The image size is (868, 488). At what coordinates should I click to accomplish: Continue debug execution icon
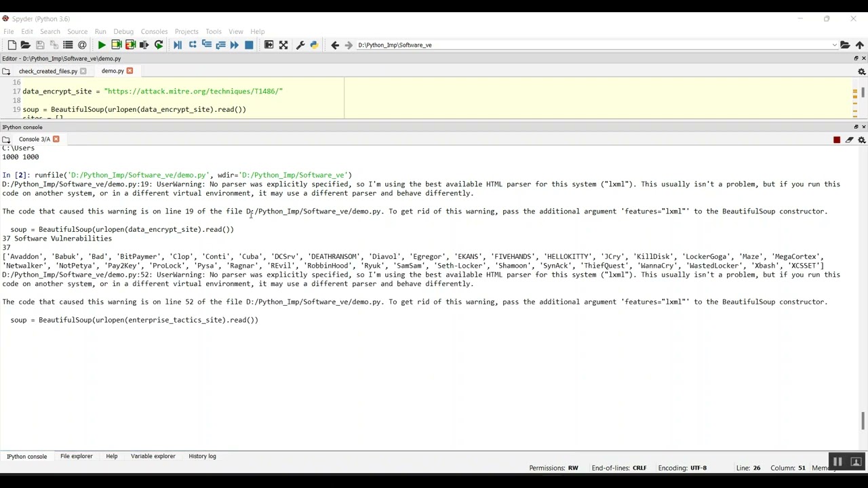pyautogui.click(x=235, y=45)
